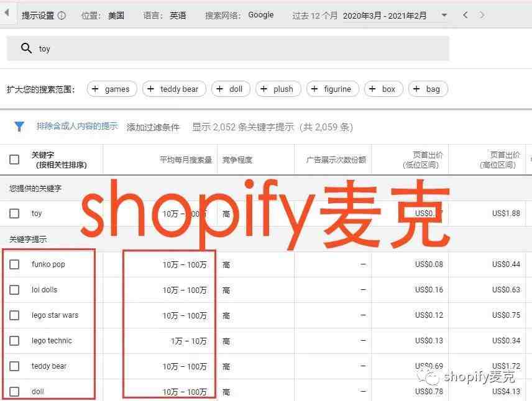Screen dimensions: 532x401
Task: Click the high bid US$0.44 for funko pop
Action: [507, 264]
